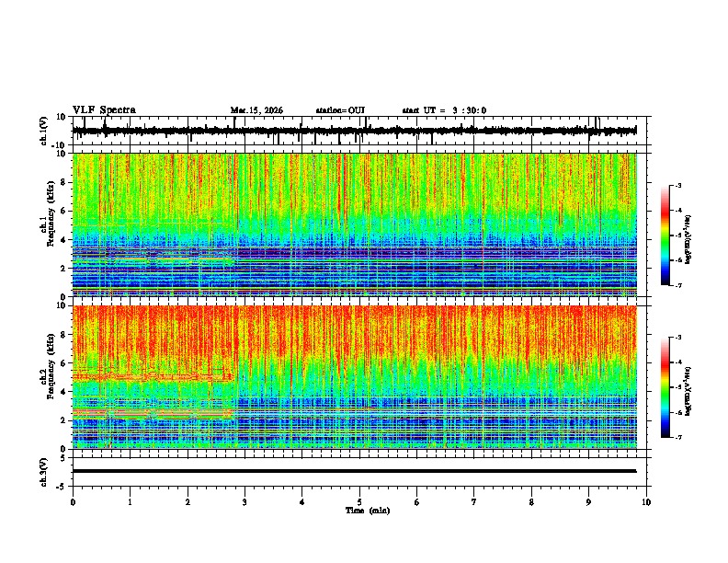Click the ch.2 log PSD colorbar caption
Image resolution: width=728 pixels, height=563 pixels.
point(688,392)
